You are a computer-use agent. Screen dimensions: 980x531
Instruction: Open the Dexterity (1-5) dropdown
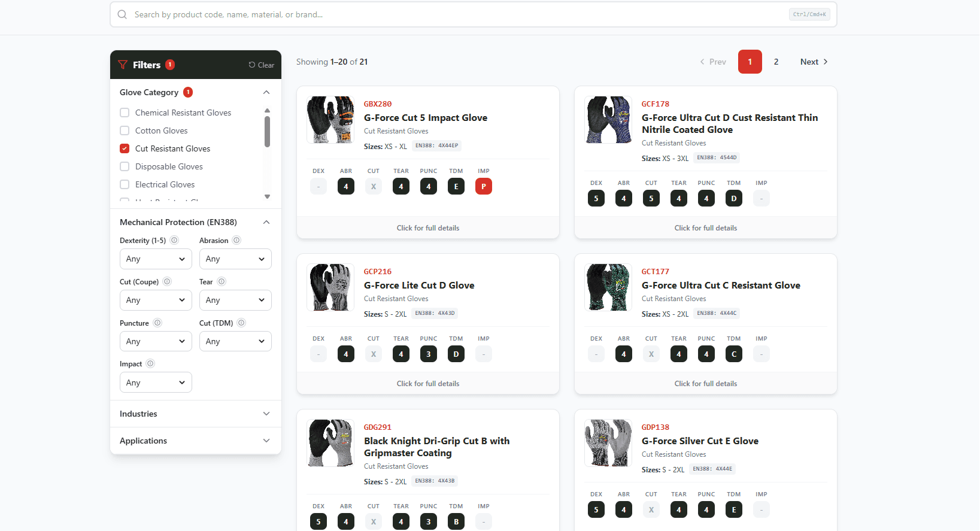point(156,259)
